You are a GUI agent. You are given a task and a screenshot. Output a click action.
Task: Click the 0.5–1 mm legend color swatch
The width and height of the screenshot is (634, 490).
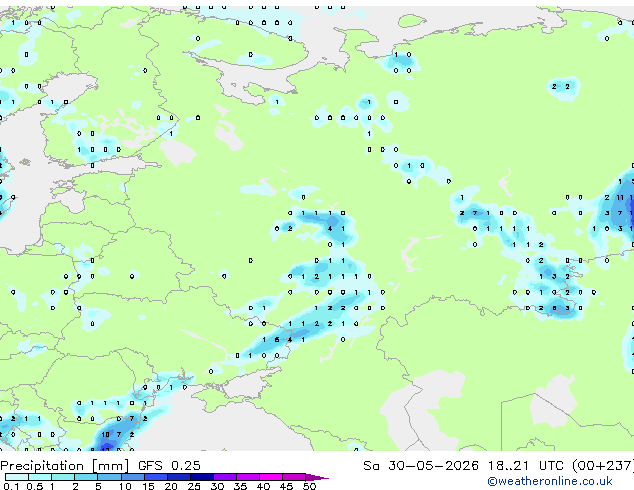40,477
